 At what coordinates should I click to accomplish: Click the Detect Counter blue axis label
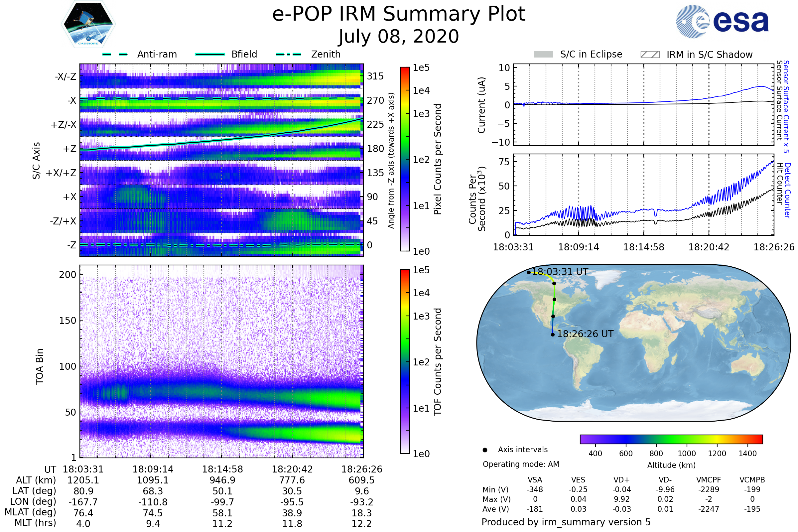pos(787,190)
